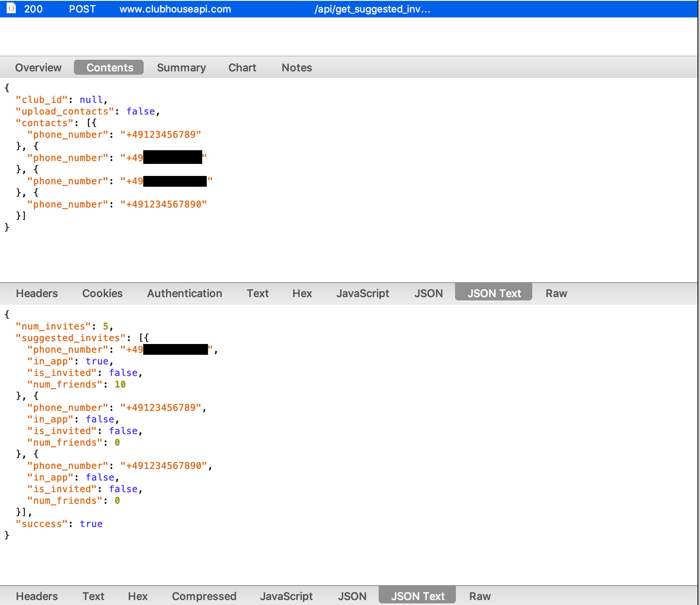Show response JSON tree tab
700x605 pixels.
(352, 596)
